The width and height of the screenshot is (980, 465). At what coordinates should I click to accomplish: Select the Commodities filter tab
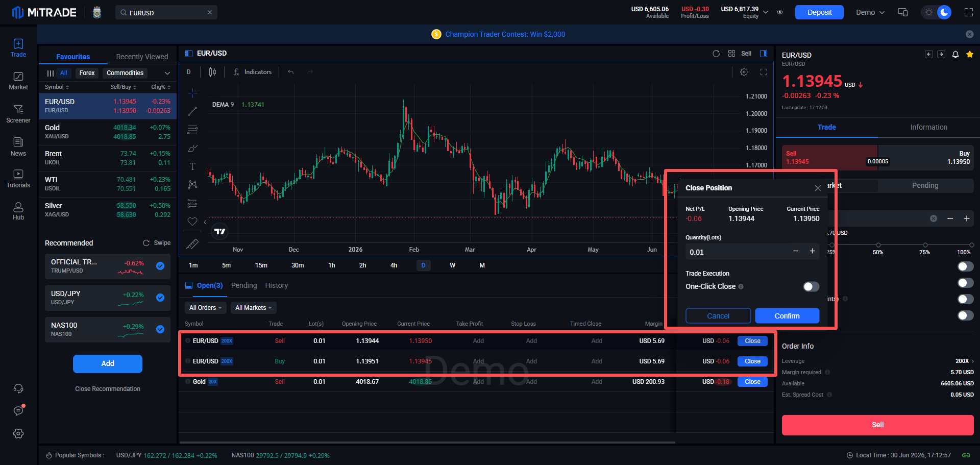pos(125,73)
